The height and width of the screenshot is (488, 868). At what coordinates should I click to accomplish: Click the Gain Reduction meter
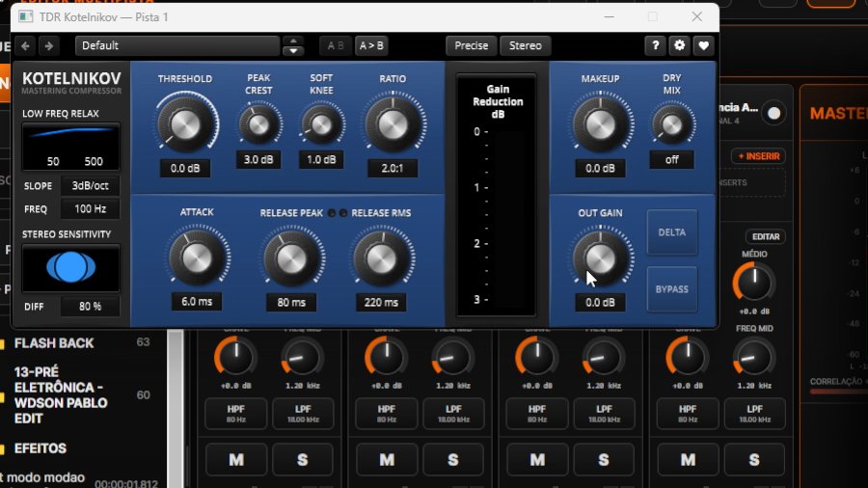point(497,195)
